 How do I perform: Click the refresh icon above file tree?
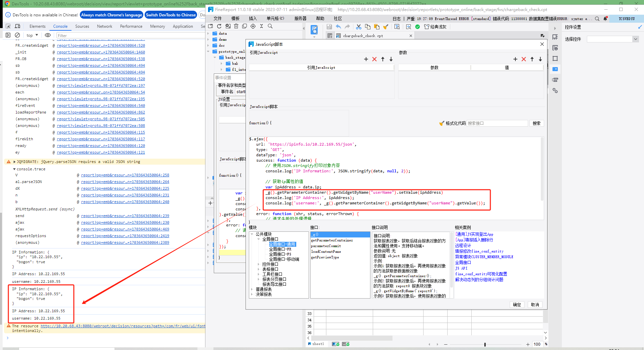(x=219, y=26)
